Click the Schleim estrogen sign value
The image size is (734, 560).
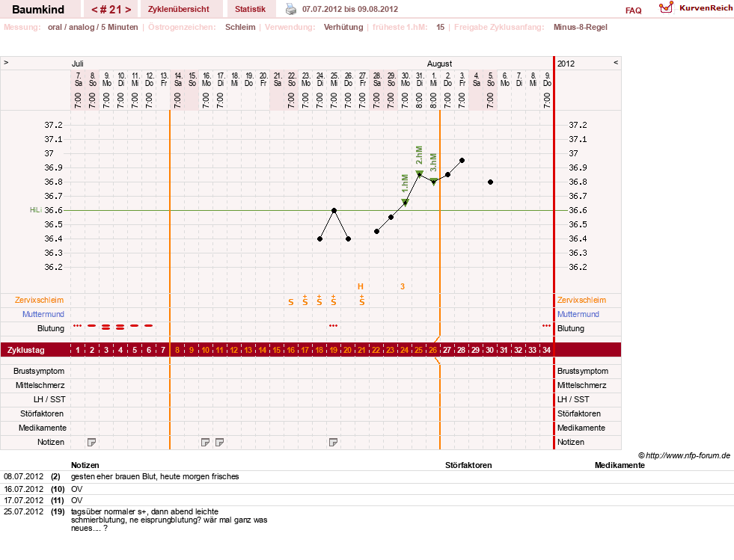(x=240, y=27)
